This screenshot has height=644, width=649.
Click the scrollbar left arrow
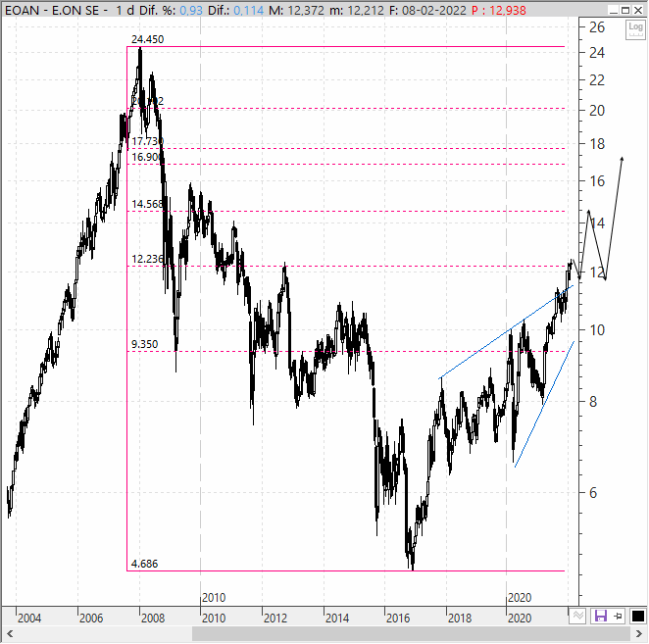coord(10,633)
